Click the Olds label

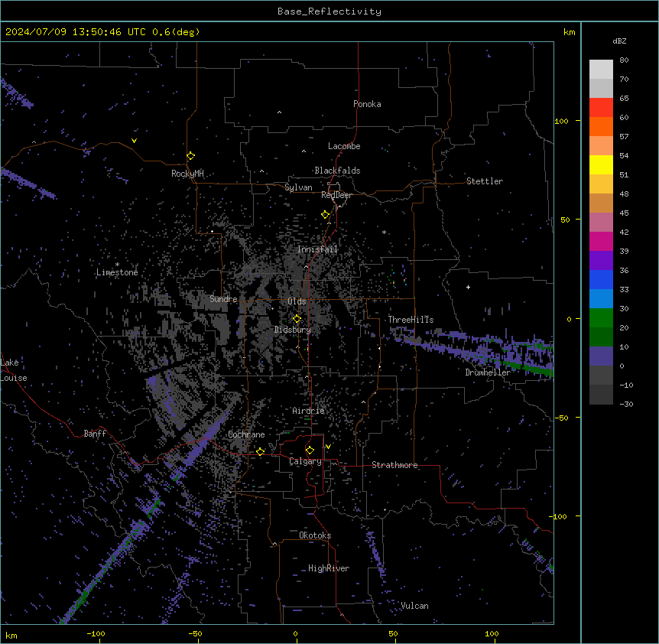coord(297,301)
